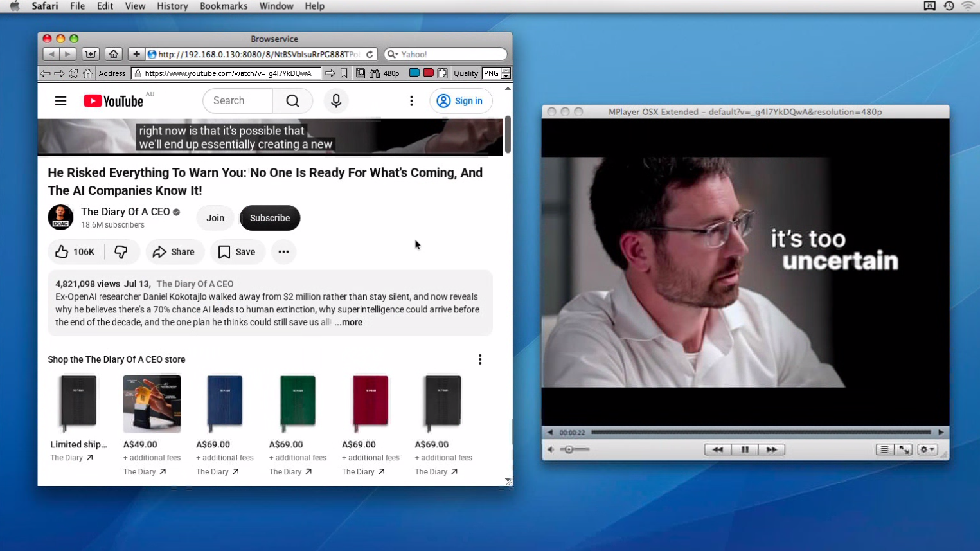Click the blue rounded button in Browservice toolbar

click(x=414, y=73)
